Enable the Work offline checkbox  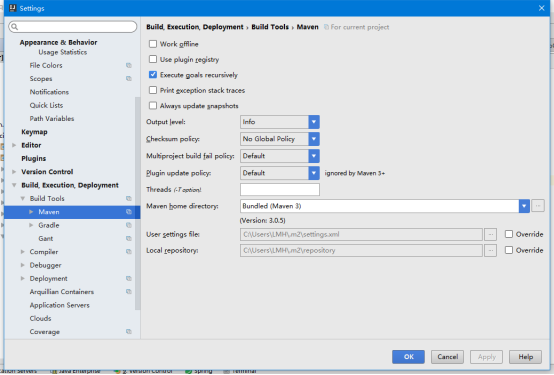pyautogui.click(x=153, y=44)
